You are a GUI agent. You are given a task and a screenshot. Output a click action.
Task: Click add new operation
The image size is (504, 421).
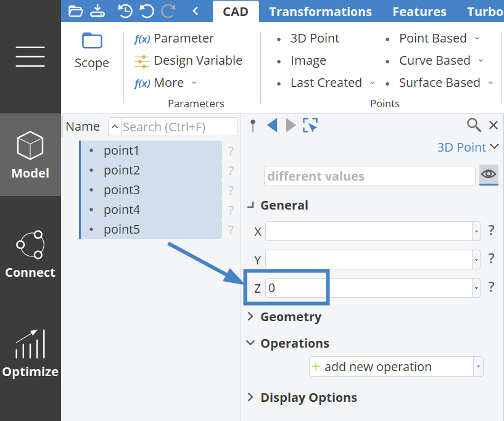coord(391,366)
